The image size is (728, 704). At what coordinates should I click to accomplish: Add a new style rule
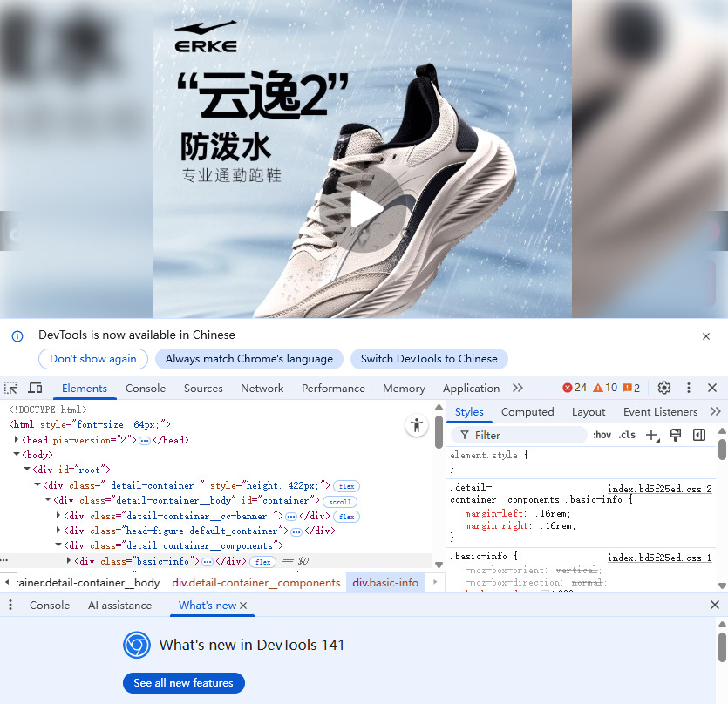tap(652, 436)
